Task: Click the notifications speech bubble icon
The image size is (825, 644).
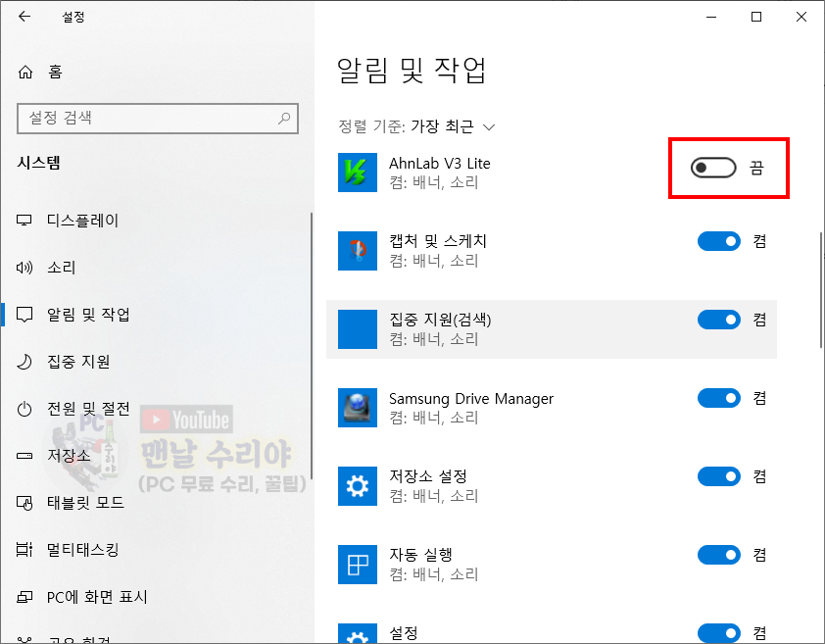Action: (x=24, y=315)
